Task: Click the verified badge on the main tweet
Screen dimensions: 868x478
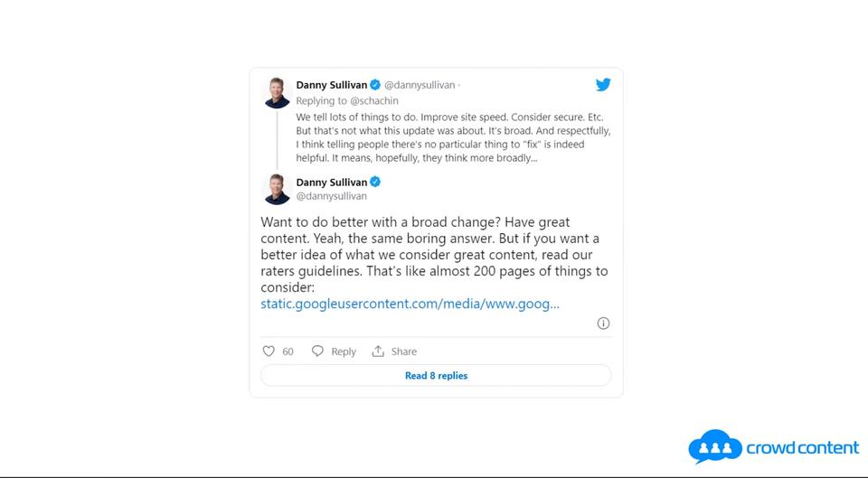Action: (x=375, y=182)
